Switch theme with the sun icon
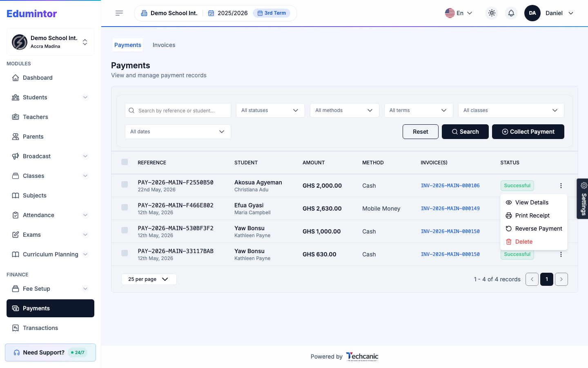 [x=492, y=13]
